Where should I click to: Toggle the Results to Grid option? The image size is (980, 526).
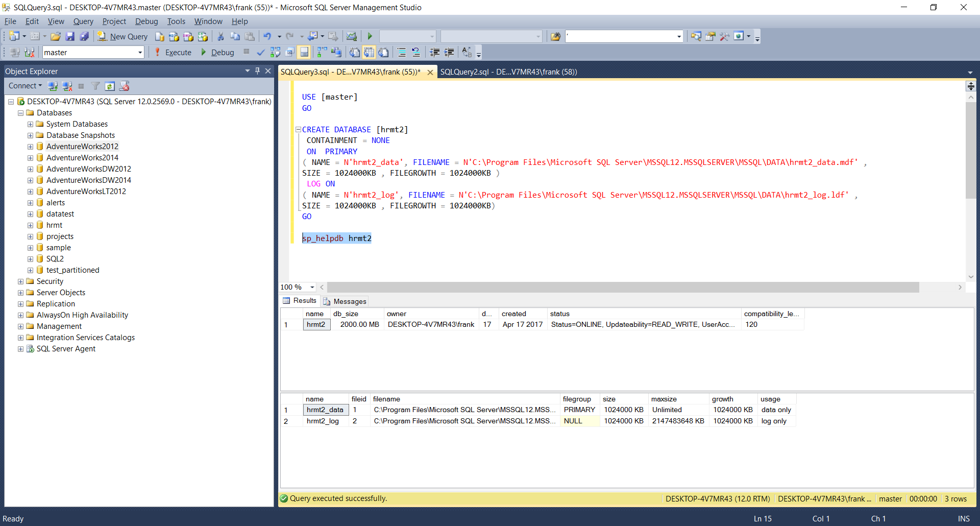coord(369,52)
